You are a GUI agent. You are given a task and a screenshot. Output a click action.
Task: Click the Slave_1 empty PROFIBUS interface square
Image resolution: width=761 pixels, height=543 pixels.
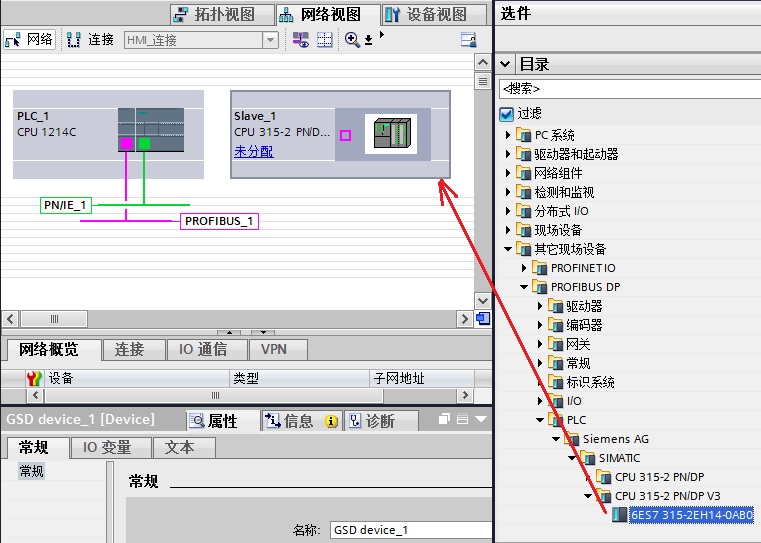[x=346, y=135]
